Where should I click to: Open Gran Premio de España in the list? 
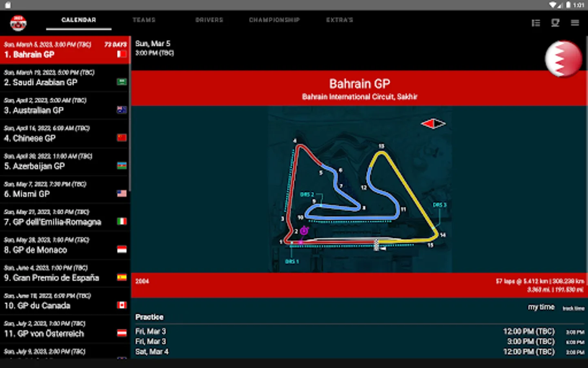tap(65, 273)
